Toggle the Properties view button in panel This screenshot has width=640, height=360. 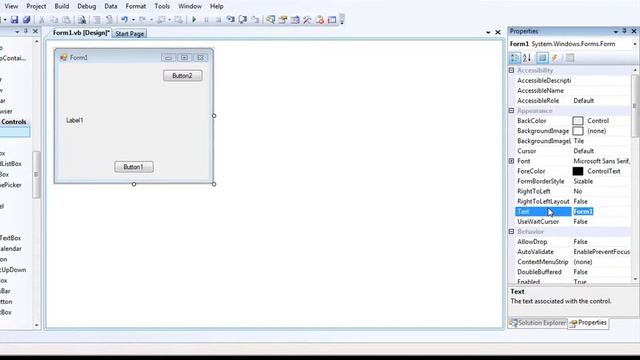(x=542, y=58)
